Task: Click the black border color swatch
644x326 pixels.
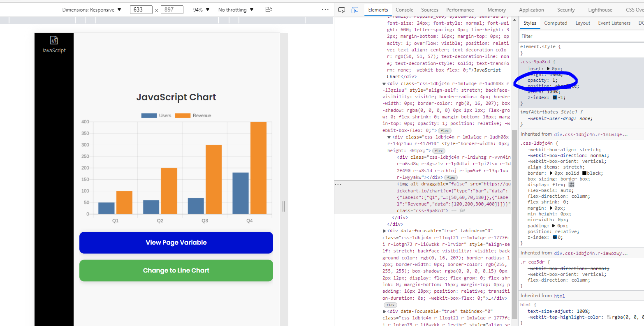Action: [584, 173]
